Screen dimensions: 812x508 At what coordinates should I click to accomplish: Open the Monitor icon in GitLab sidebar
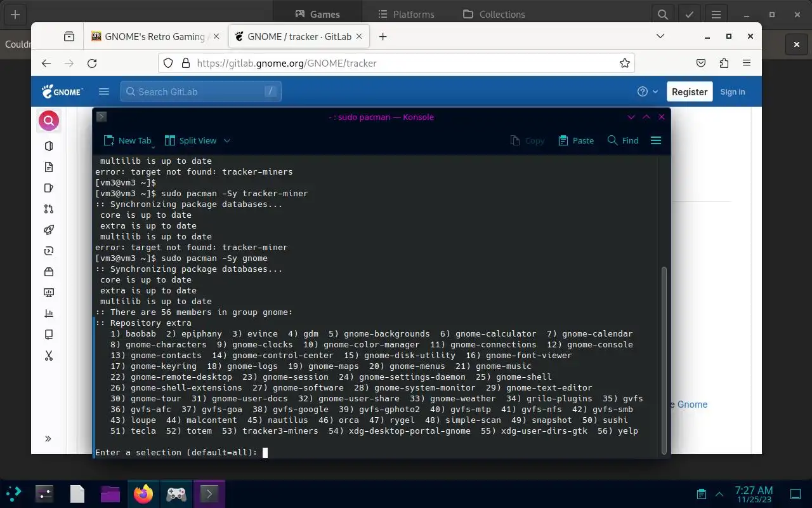point(49,293)
